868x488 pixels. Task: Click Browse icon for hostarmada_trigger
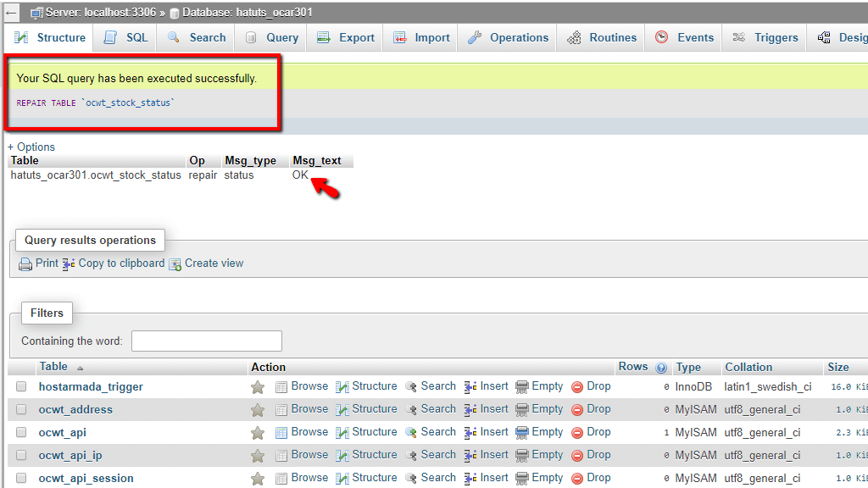point(281,386)
